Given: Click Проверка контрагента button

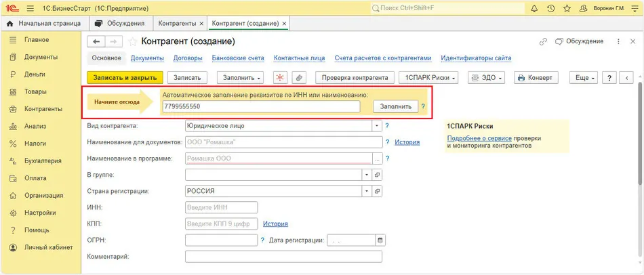Looking at the screenshot, I should tap(355, 78).
